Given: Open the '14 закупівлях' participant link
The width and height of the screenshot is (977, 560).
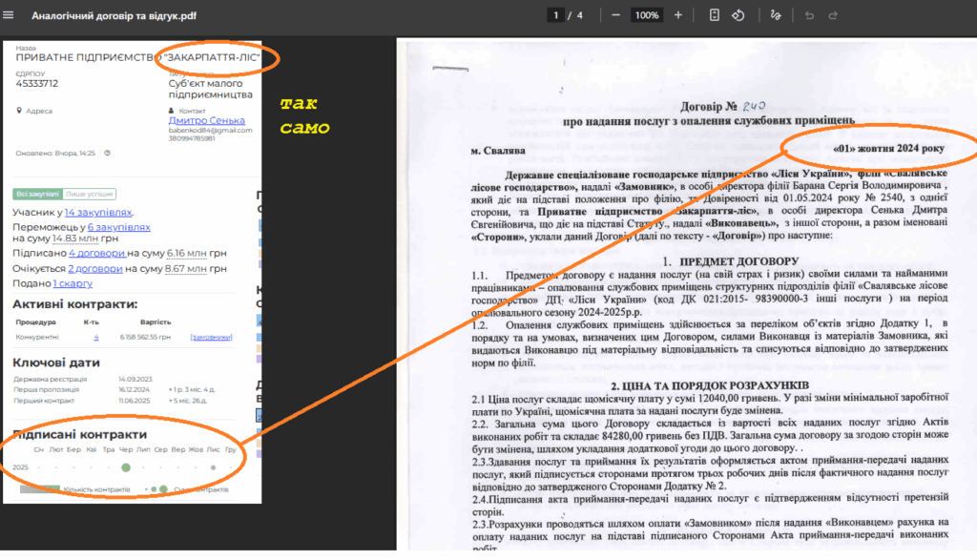Looking at the screenshot, I should point(98,213).
